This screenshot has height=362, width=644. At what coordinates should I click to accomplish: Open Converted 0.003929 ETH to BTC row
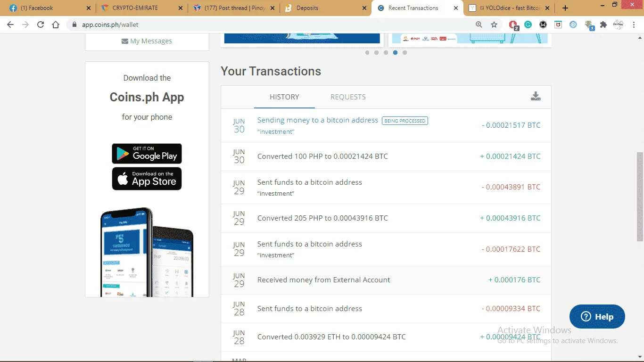pos(386,337)
